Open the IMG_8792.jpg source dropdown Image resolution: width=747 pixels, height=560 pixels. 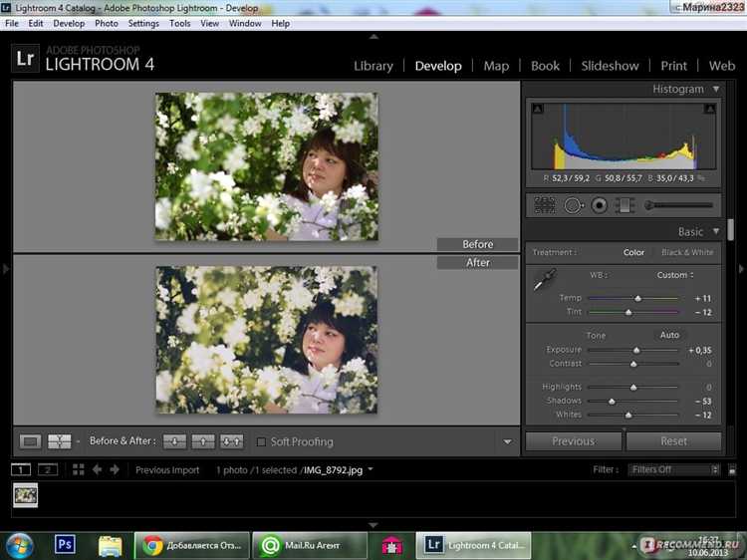pyautogui.click(x=371, y=469)
